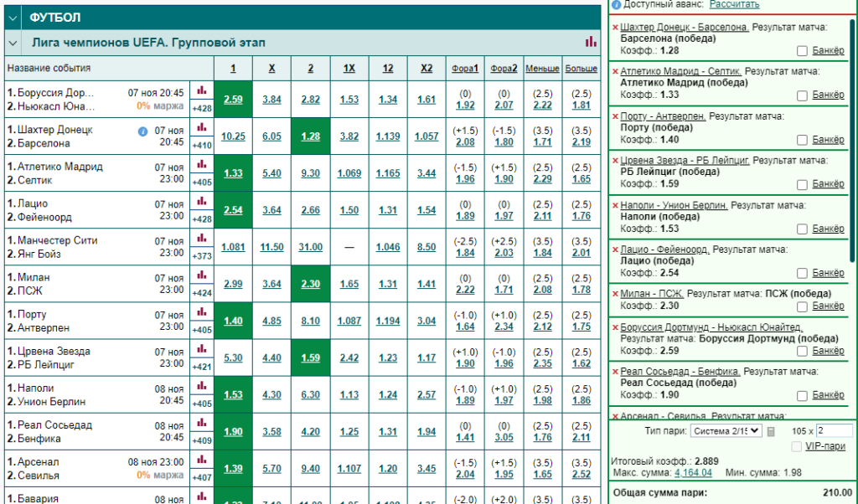The height and width of the screenshot is (504, 858).
Task: Open statistics icon for Порту – Антверпен
Action: coord(202,312)
